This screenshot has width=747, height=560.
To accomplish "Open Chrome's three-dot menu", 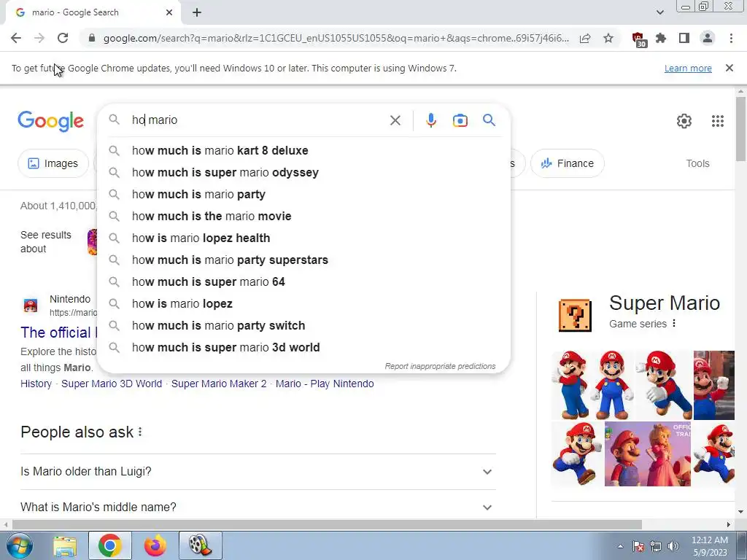I will pos(731,38).
